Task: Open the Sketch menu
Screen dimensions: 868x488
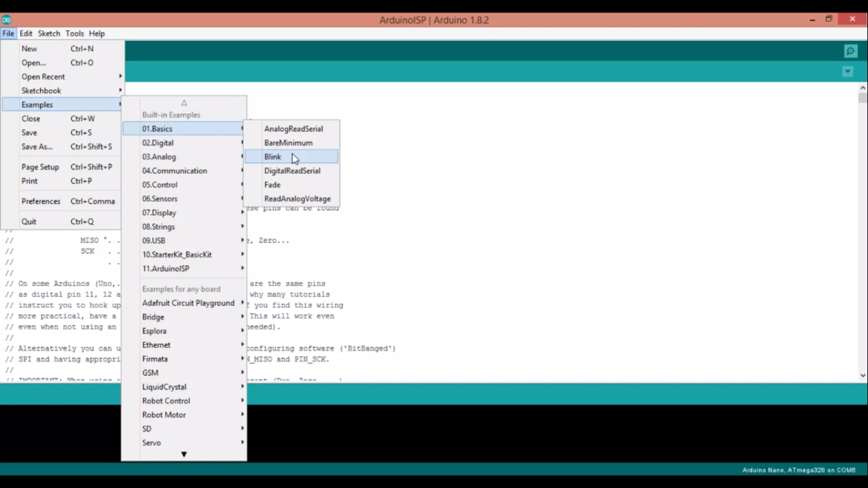Action: pyautogui.click(x=48, y=33)
